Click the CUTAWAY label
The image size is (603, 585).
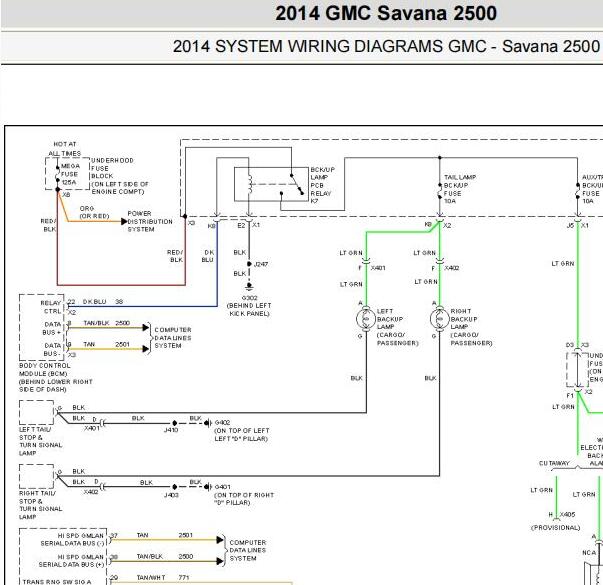pyautogui.click(x=554, y=463)
